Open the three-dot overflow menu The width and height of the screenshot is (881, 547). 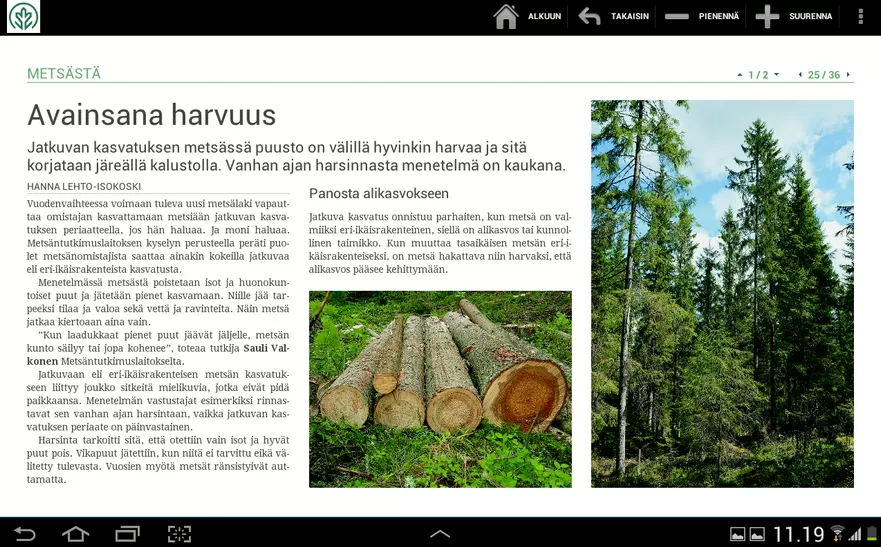tap(860, 16)
